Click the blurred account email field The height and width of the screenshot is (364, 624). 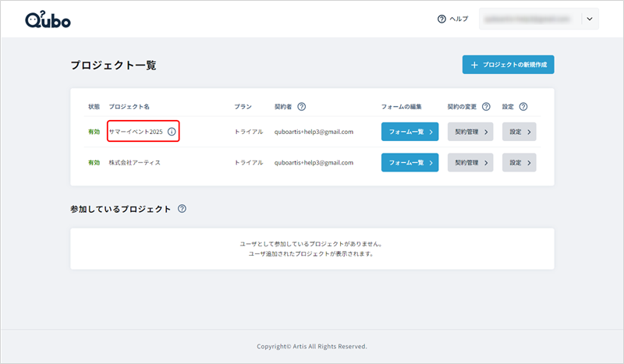click(x=530, y=19)
